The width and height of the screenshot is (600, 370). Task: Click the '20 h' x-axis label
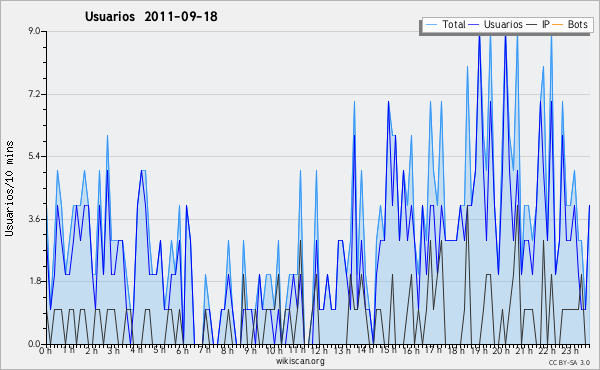tap(501, 351)
